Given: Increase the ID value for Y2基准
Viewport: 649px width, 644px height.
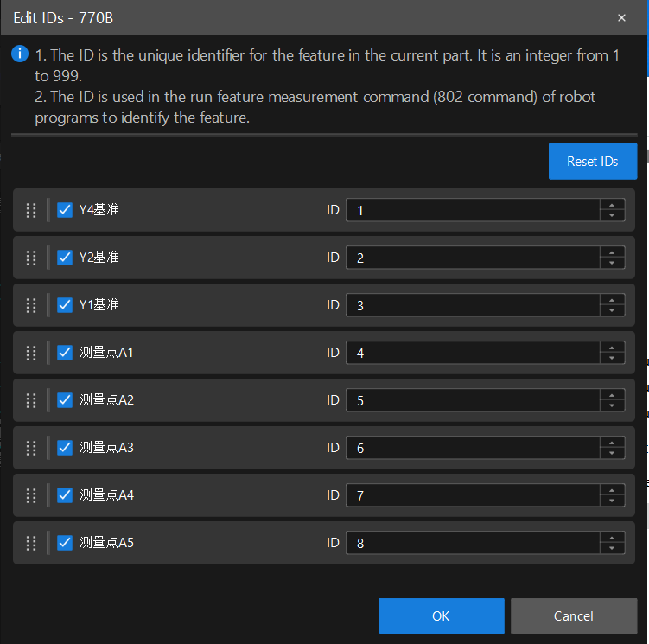Looking at the screenshot, I should [612, 252].
